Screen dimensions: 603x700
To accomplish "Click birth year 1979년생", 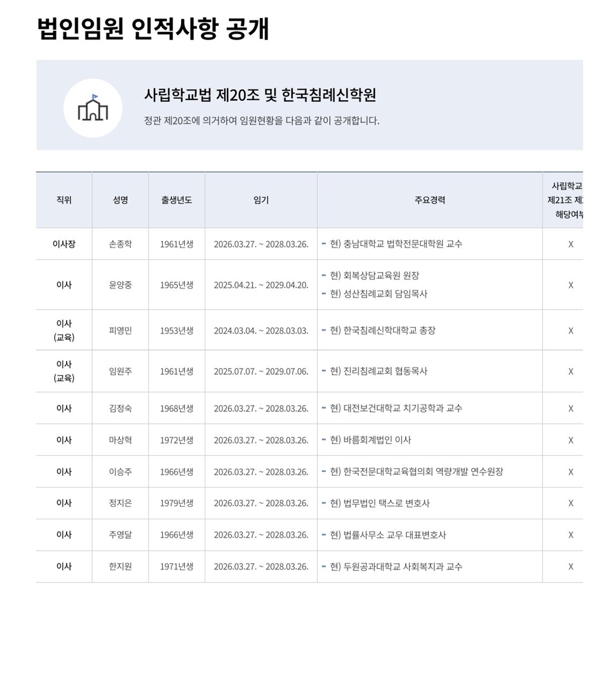I will pyautogui.click(x=176, y=503).
